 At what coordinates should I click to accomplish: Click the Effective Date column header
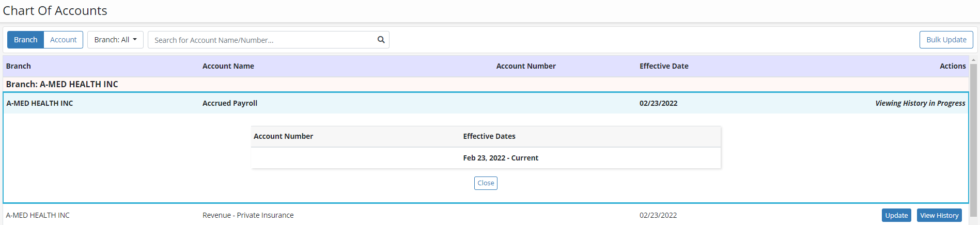click(664, 66)
